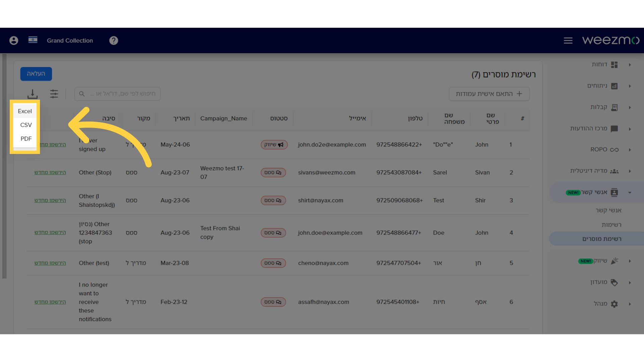Expand the מרכז ההודעות section arrow
This screenshot has height=362, width=644.
point(630,129)
